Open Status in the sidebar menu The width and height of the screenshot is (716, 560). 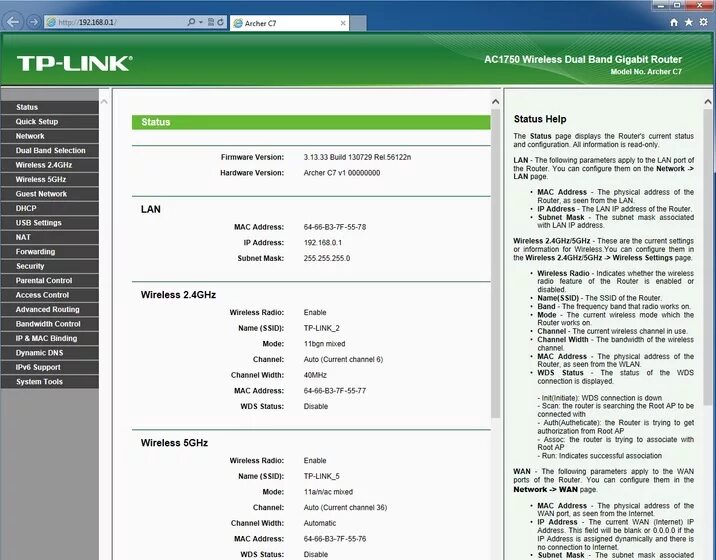tap(49, 107)
